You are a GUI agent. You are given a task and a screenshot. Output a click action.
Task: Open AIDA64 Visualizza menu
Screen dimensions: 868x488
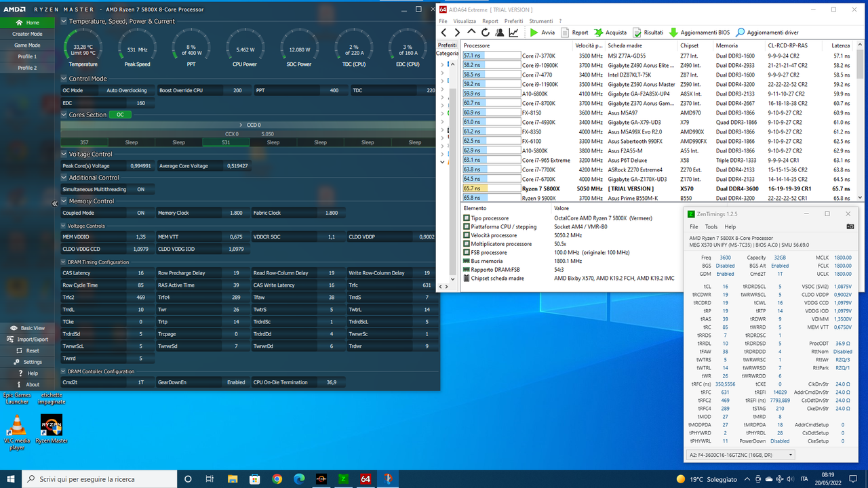pyautogui.click(x=465, y=21)
